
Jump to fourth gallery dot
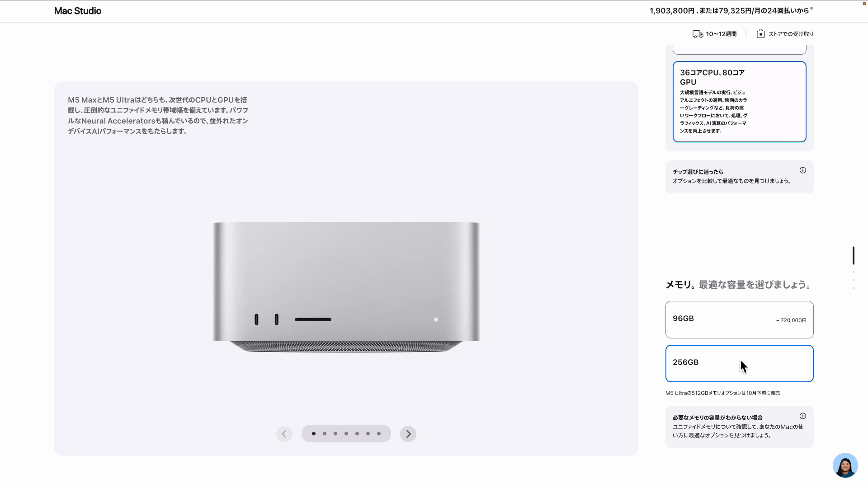pos(346,434)
